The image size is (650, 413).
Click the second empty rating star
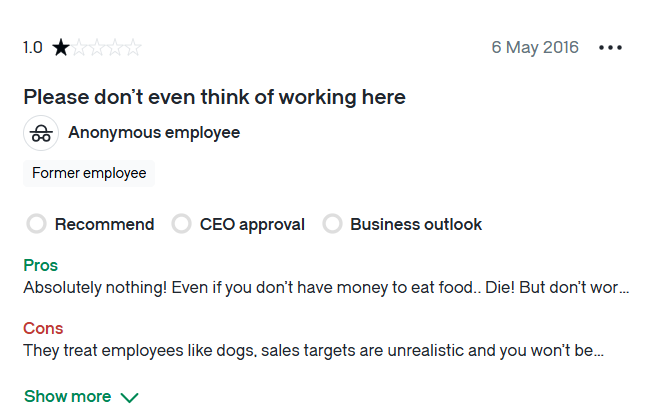(79, 47)
